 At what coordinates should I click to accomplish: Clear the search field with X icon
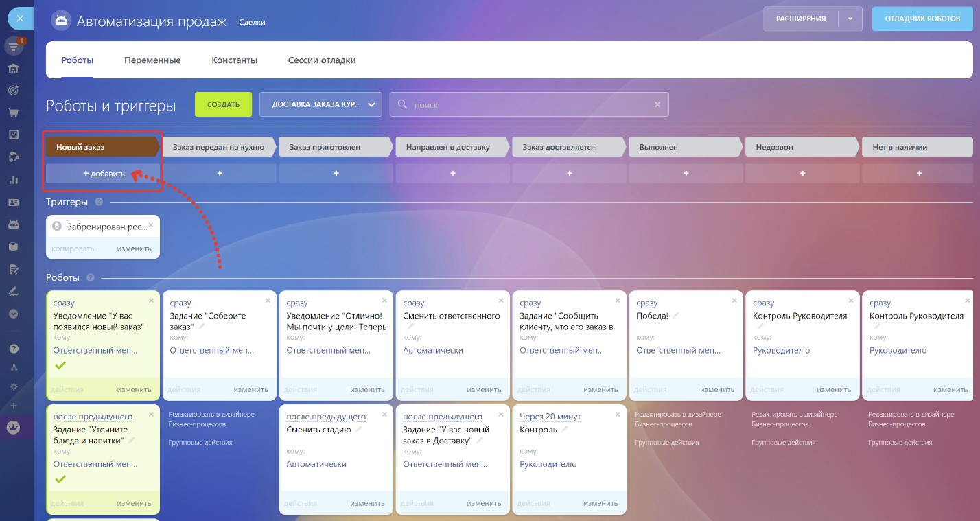coord(657,104)
